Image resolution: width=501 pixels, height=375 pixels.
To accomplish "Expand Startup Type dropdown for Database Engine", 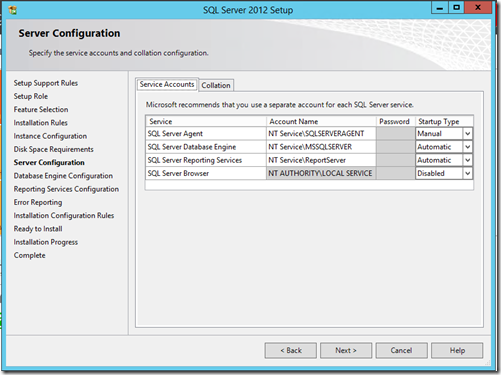I will [x=467, y=147].
